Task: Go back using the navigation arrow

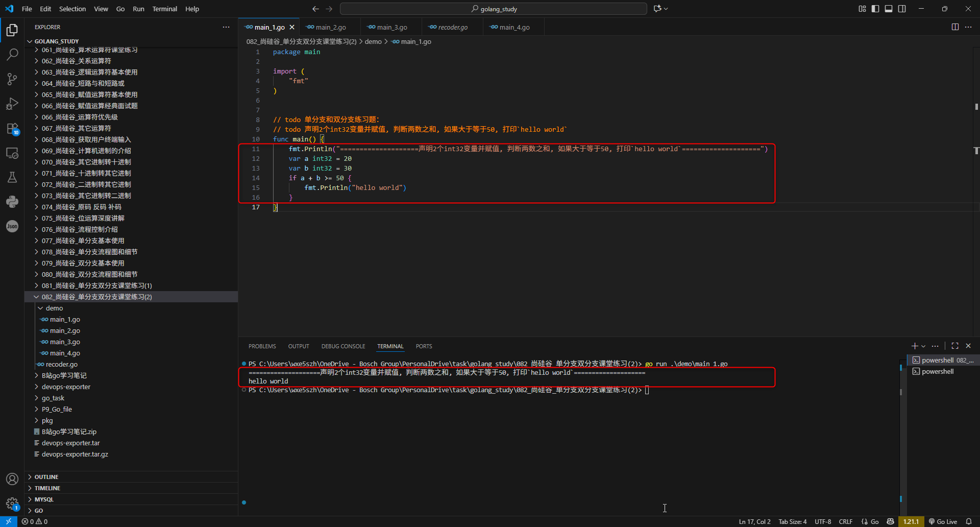Action: (315, 9)
